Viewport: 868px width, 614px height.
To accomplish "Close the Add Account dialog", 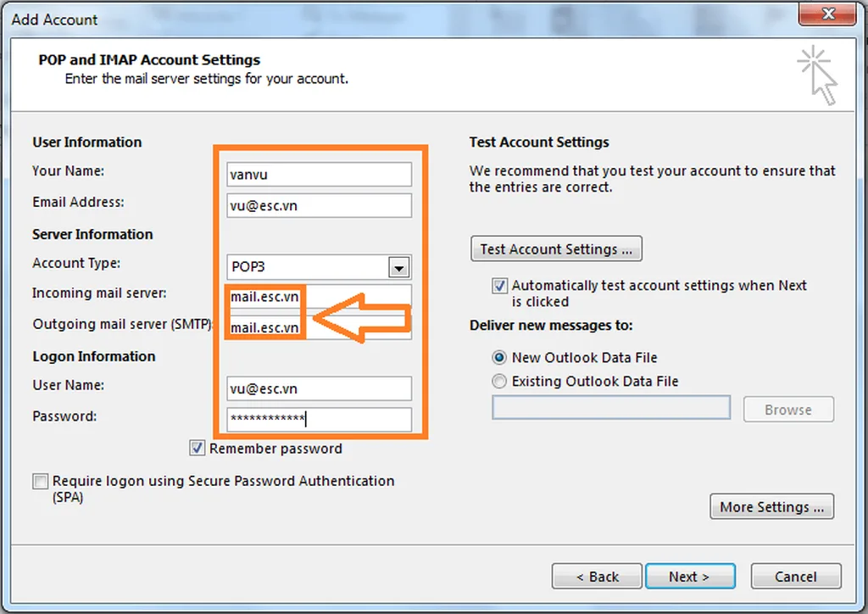I will click(827, 14).
